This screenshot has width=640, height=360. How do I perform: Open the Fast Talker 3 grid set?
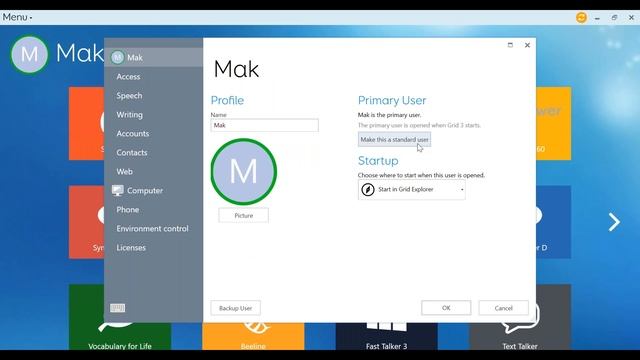pyautogui.click(x=387, y=336)
